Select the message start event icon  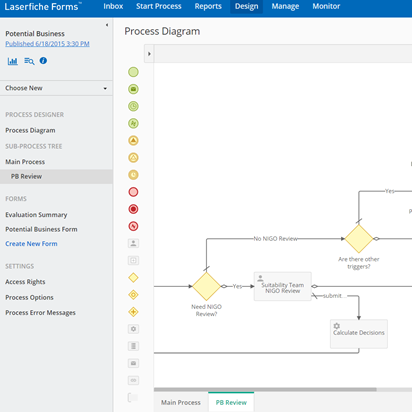133,89
